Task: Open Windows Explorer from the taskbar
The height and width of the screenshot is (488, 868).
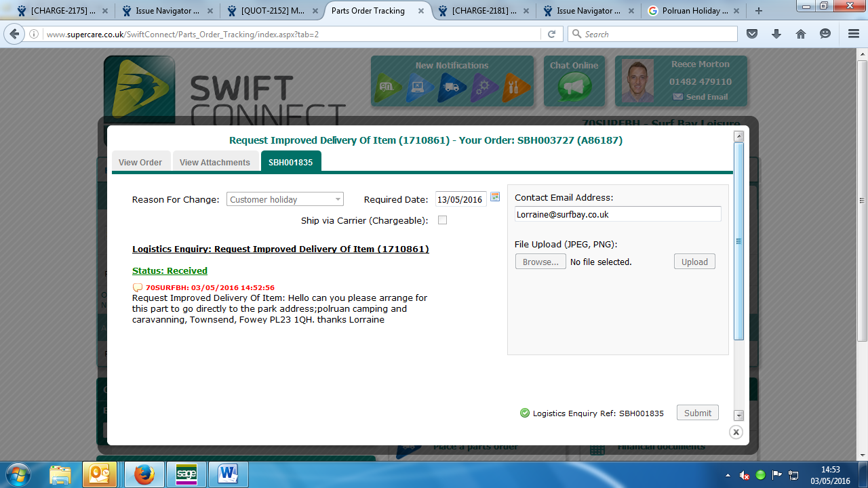Action: pyautogui.click(x=60, y=474)
